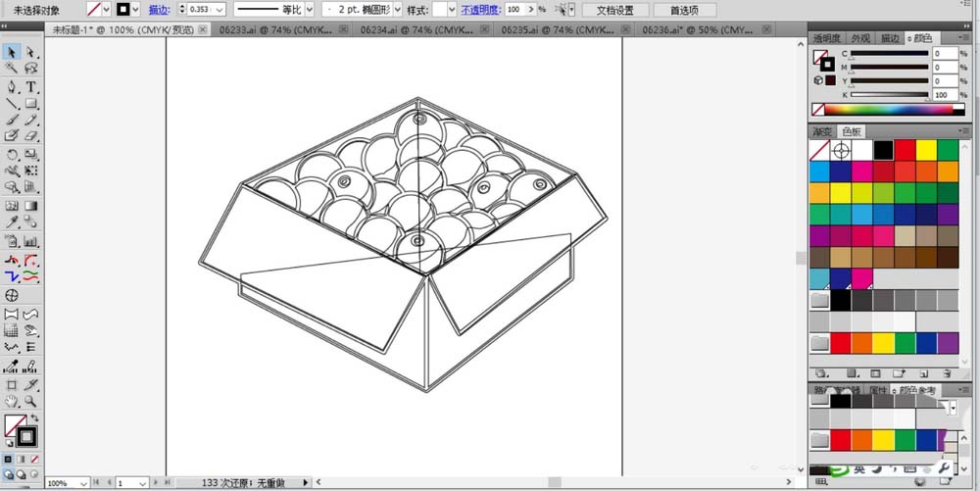The width and height of the screenshot is (980, 491).
Task: Select the Selection (black arrow) tool
Action: pyautogui.click(x=12, y=52)
